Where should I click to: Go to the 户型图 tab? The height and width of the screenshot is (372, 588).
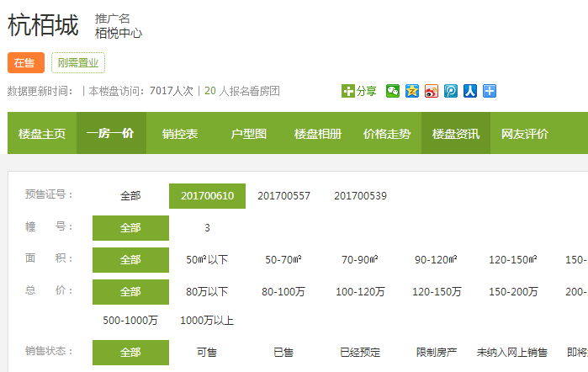249,134
